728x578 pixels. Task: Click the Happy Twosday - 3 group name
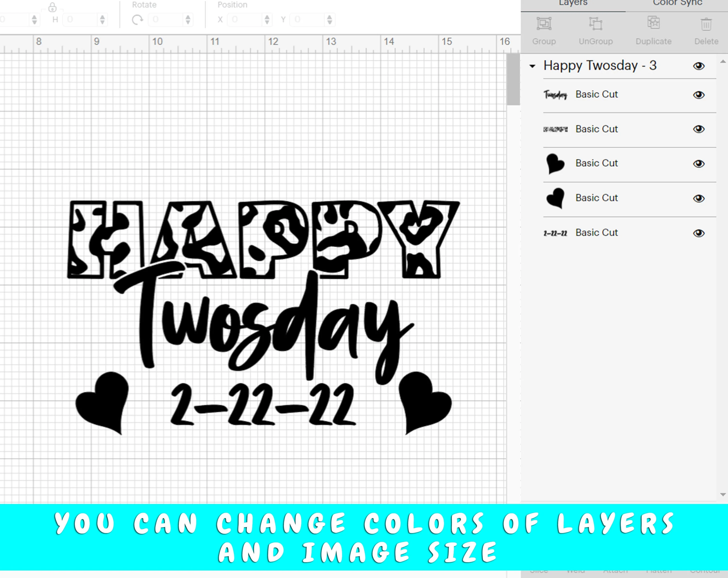tap(600, 66)
